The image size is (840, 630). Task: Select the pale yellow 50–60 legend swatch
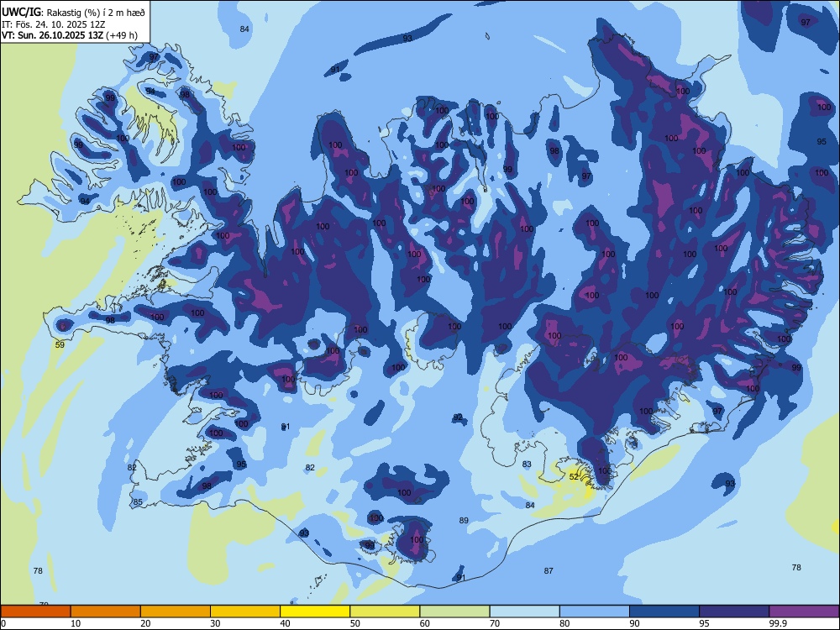tap(385, 612)
